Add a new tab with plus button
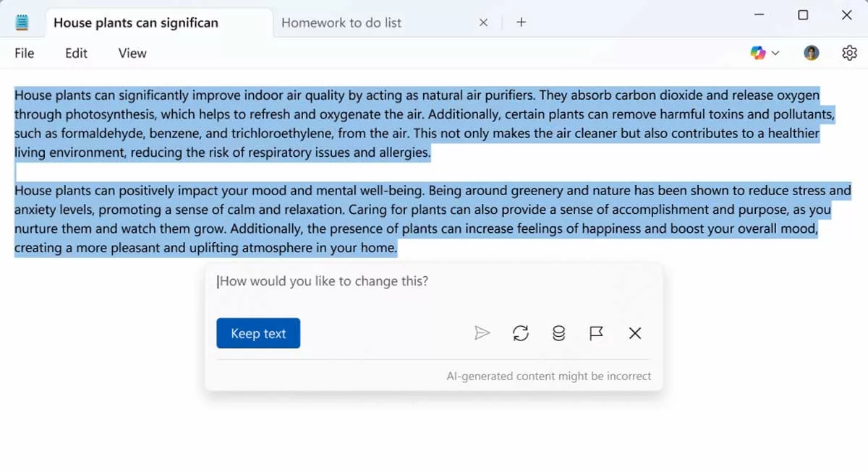This screenshot has width=868, height=472. click(521, 22)
